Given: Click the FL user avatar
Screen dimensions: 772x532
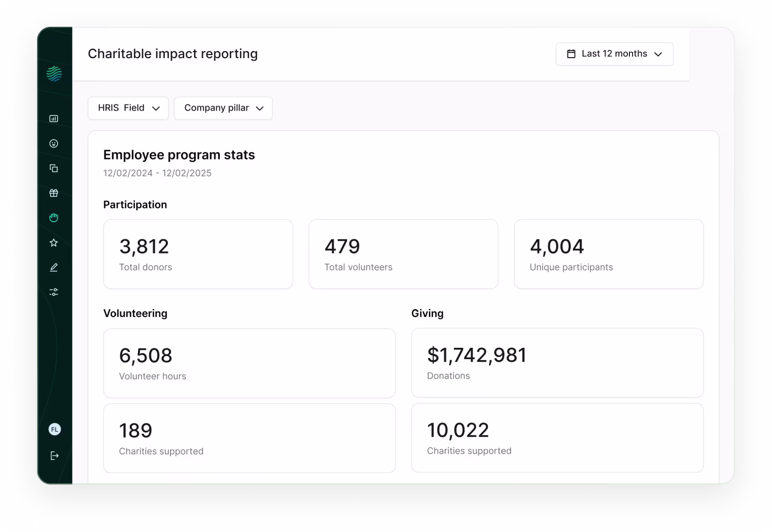Looking at the screenshot, I should pyautogui.click(x=55, y=430).
